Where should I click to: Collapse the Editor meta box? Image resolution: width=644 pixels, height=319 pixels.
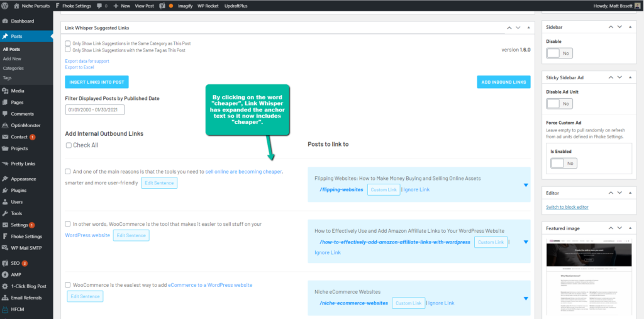coord(630,193)
